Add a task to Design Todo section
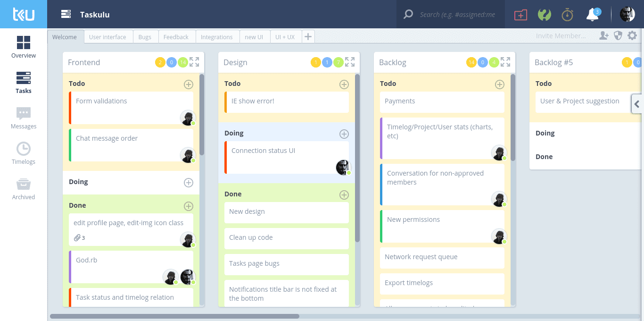The image size is (644, 321). click(x=344, y=84)
